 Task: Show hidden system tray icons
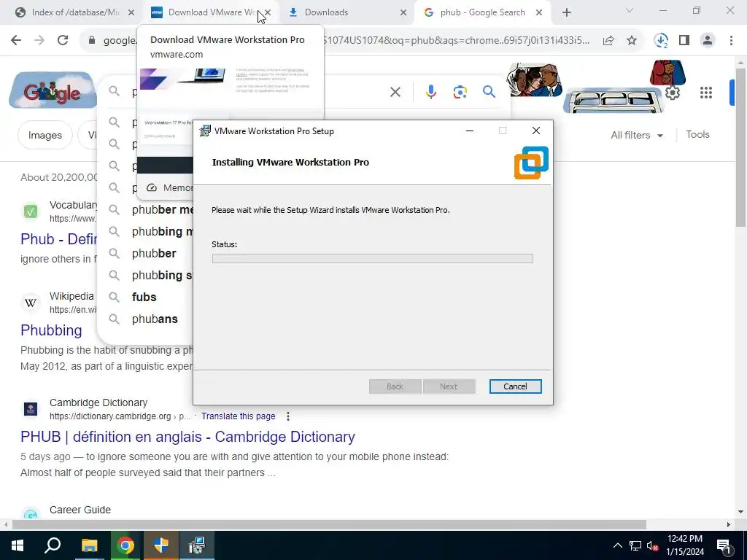[x=617, y=545]
